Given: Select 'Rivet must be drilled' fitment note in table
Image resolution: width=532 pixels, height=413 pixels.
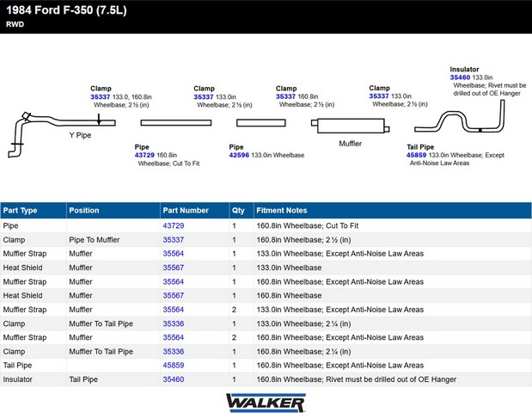Looking at the screenshot, I should [x=357, y=379].
